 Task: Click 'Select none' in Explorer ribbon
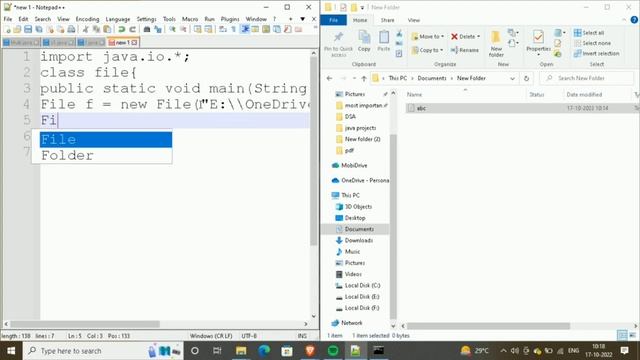pyautogui.click(x=592, y=43)
